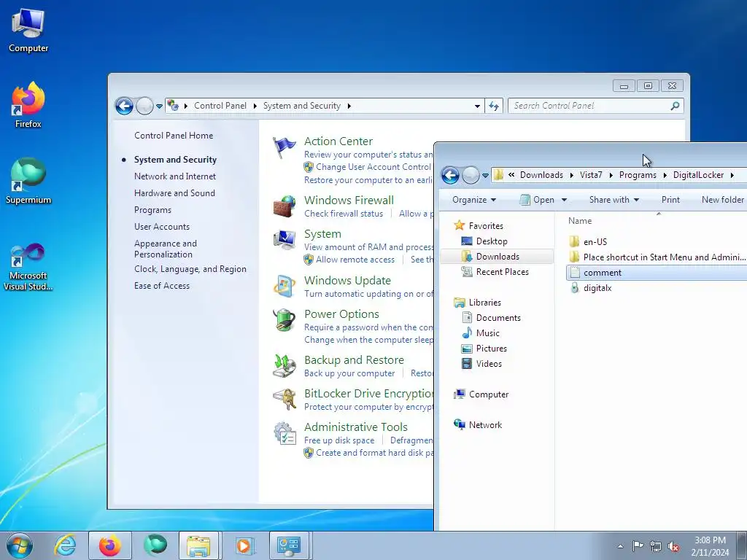Click Print in the Explorer toolbar
Viewport: 747px width, 560px height.
pos(670,200)
